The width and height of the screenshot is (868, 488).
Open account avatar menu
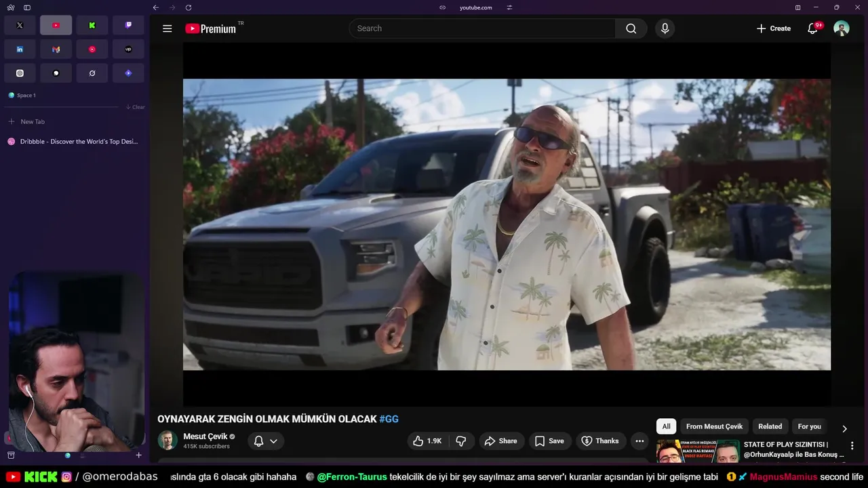click(842, 28)
